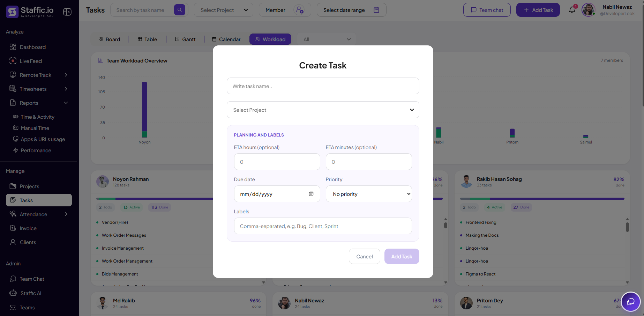Image resolution: width=644 pixels, height=316 pixels.
Task: Switch to the Table view tab
Action: tap(147, 39)
